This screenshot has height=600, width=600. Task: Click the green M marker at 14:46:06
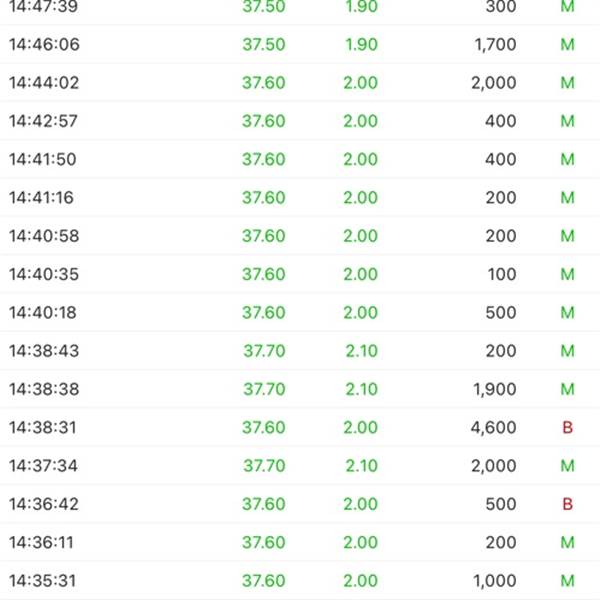click(567, 44)
